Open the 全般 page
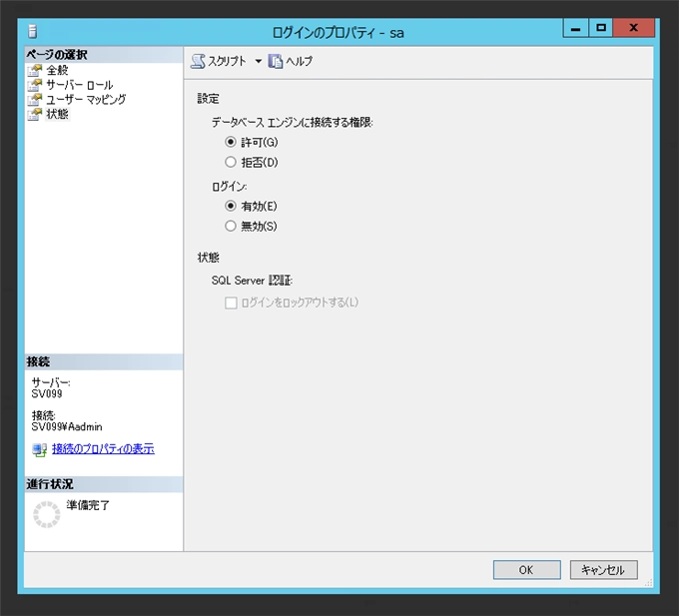Screen dimensions: 679x616 (57, 70)
